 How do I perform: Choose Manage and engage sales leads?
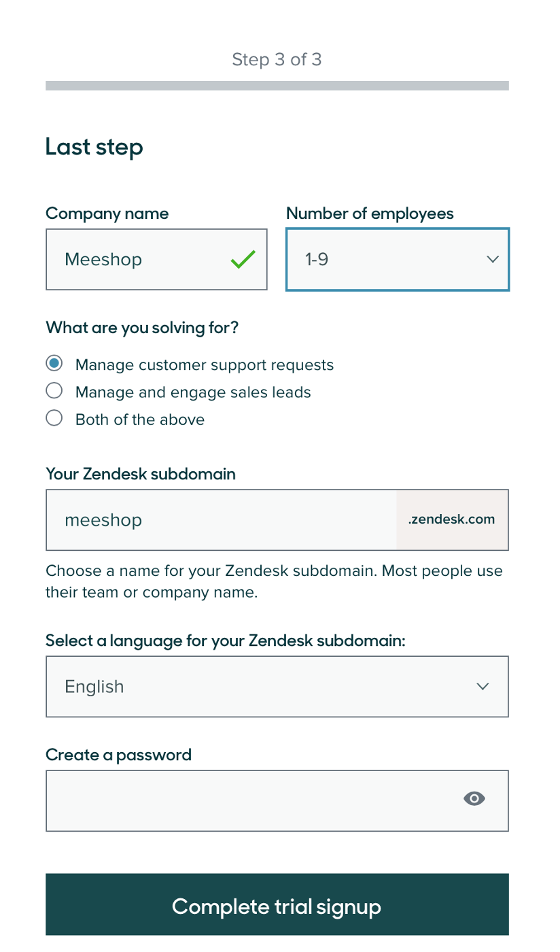54,391
